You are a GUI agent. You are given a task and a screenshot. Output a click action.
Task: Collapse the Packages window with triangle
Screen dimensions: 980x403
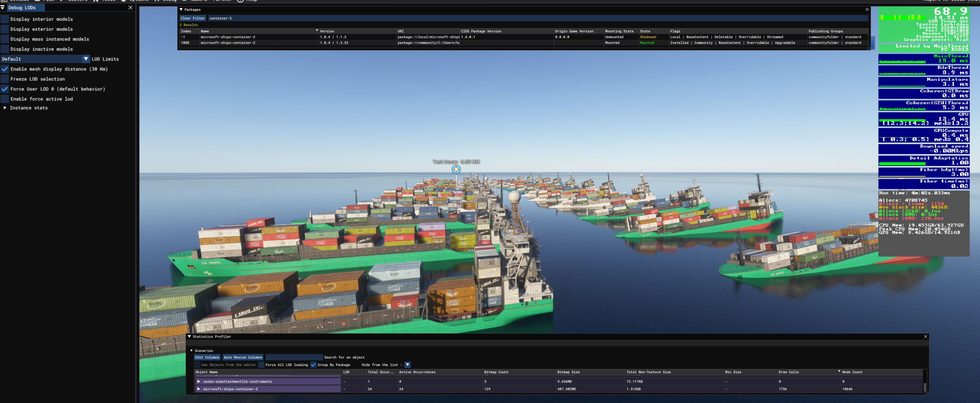181,9
